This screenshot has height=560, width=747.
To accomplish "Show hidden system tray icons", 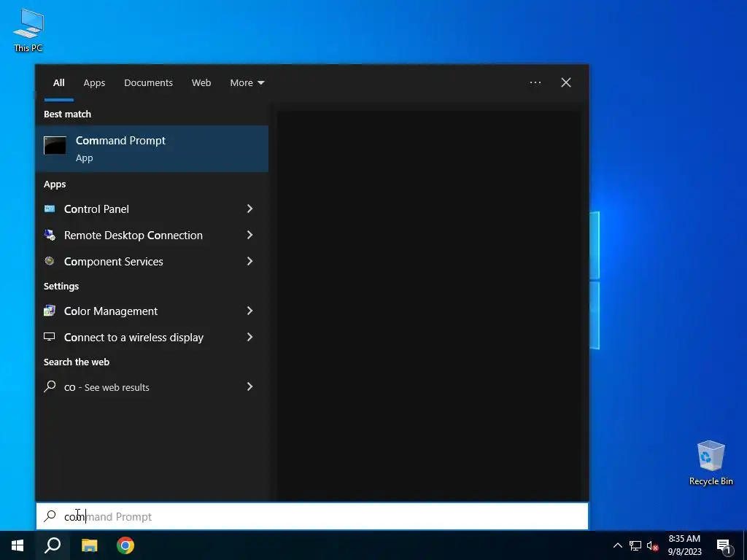I will (x=617, y=545).
